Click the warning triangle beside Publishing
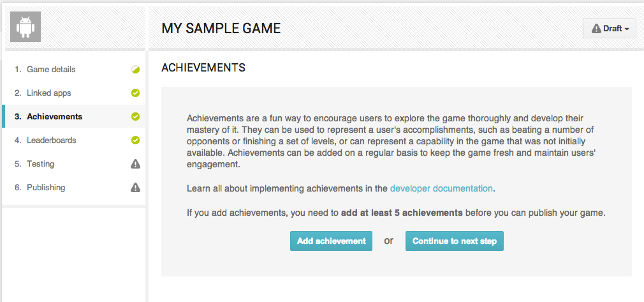This screenshot has height=302, width=644. [x=135, y=188]
